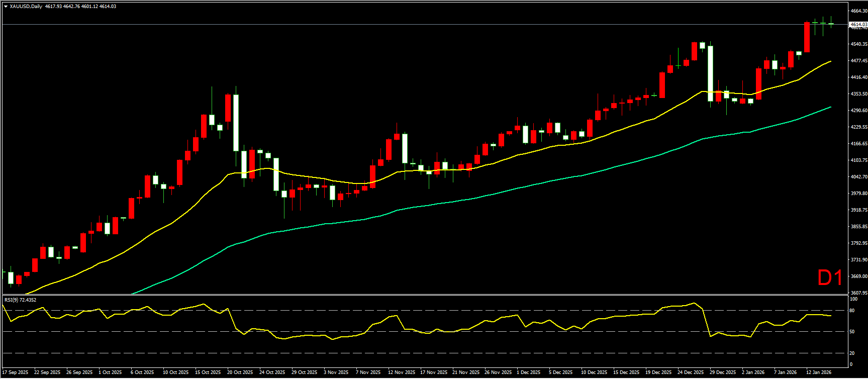This screenshot has width=868, height=379.
Task: Select the RSI(9) 72.4352 indicator label
Action: (x=20, y=300)
